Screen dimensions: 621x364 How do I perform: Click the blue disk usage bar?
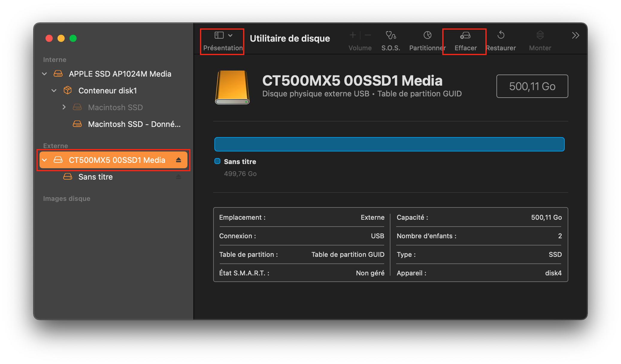pyautogui.click(x=389, y=144)
